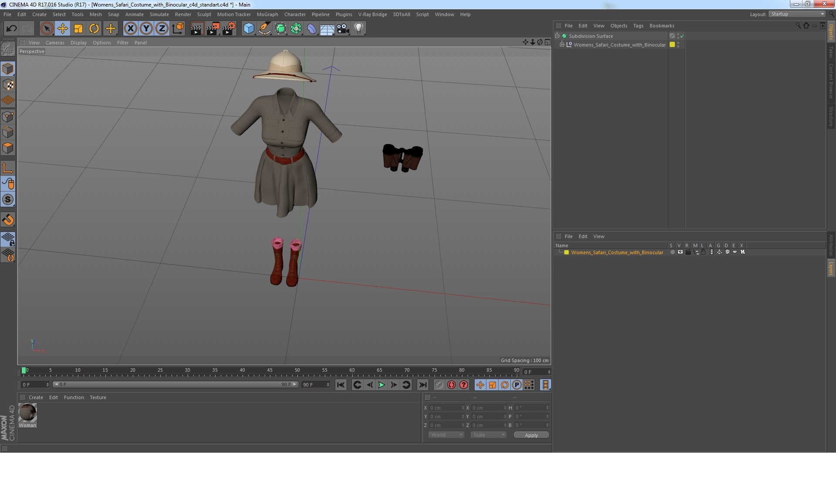Open Object Manager Tags menu

pos(638,26)
